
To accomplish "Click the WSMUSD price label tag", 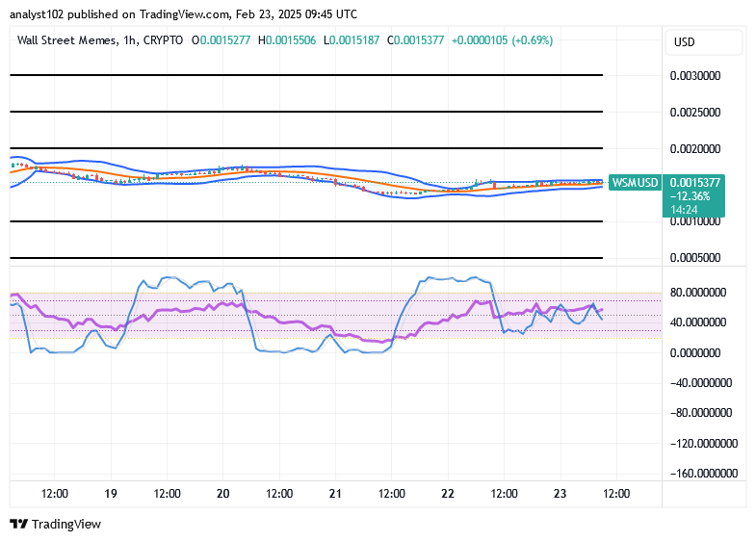I will pos(635,183).
